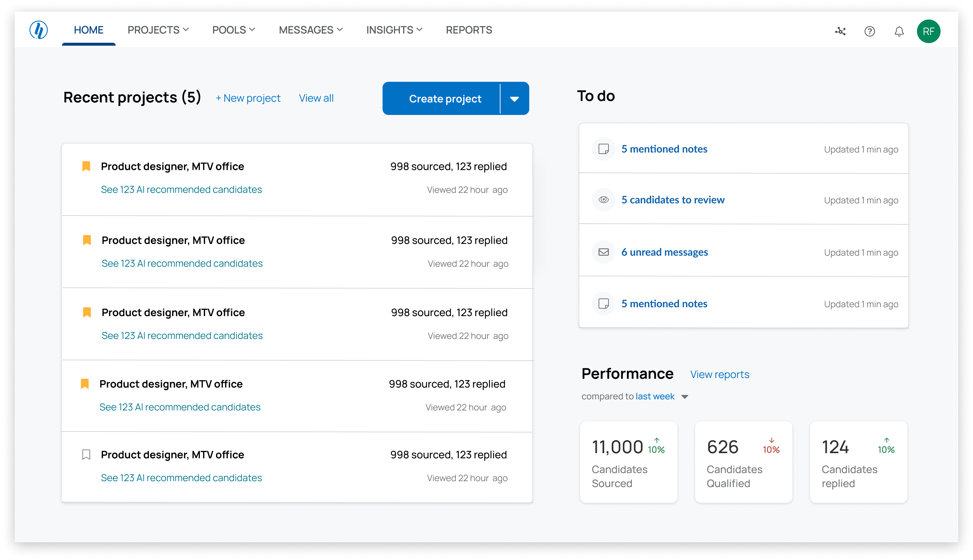The width and height of the screenshot is (973, 560).
Task: Open the help question mark icon
Action: click(x=869, y=31)
